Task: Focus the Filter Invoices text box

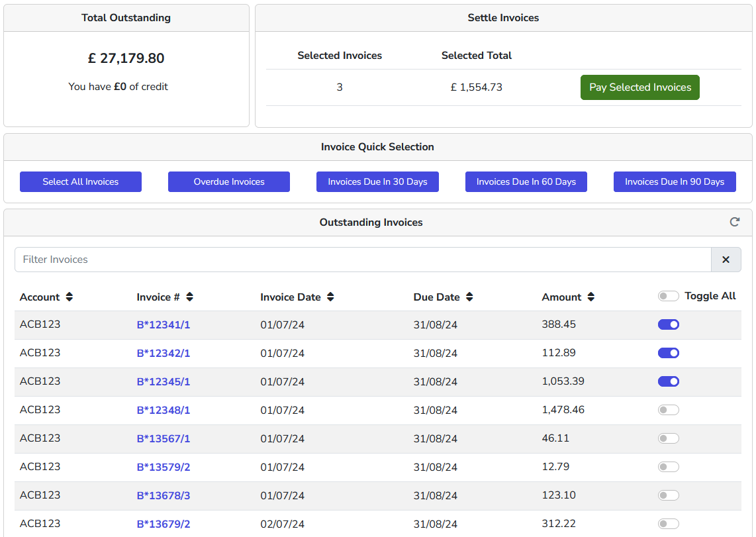Action: point(363,260)
